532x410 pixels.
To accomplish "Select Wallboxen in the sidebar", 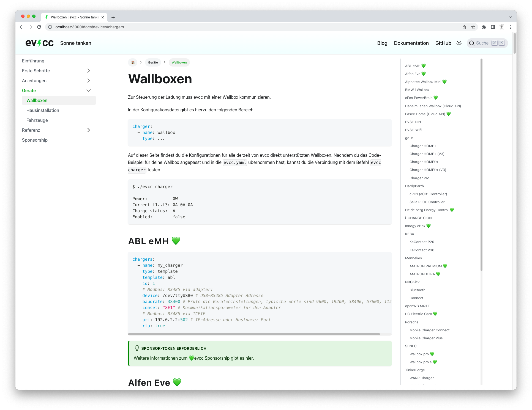I will point(59,100).
